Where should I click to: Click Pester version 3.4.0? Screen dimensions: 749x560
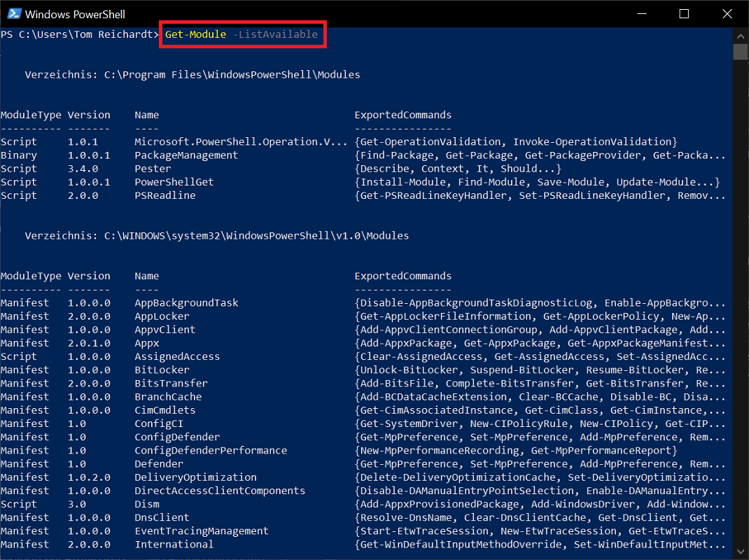tap(83, 169)
